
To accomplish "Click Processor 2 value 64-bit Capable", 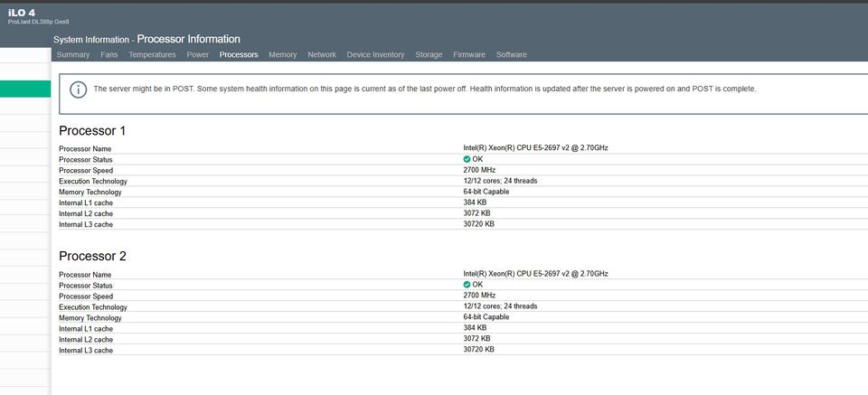I will (486, 317).
